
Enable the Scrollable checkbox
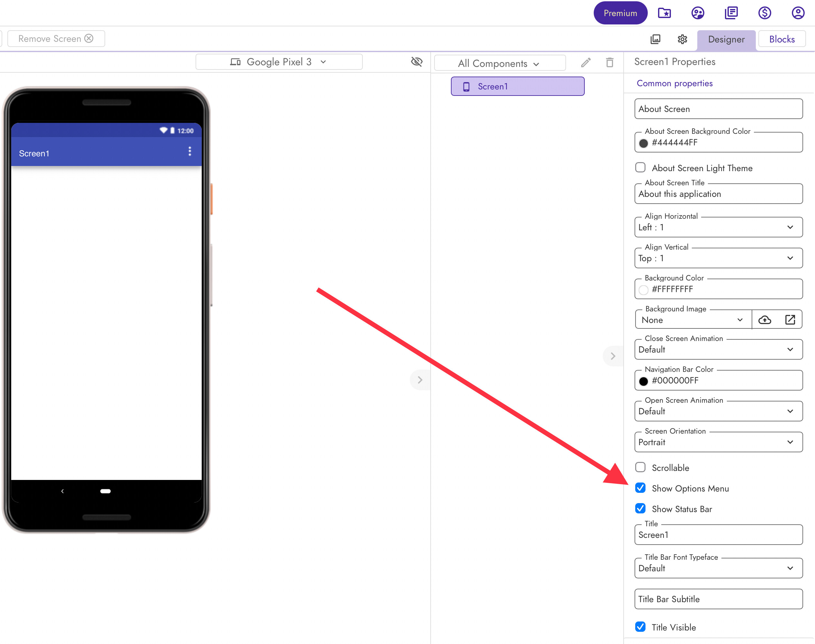(640, 467)
